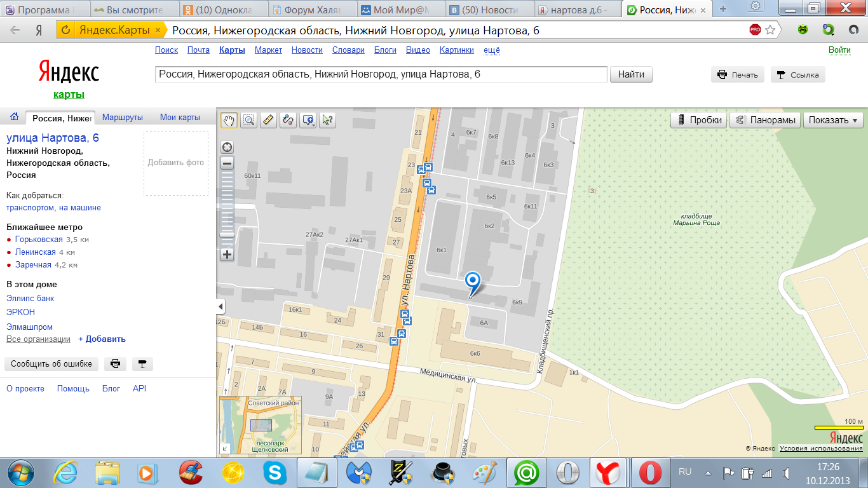Click the Яндекс logo
The height and width of the screenshot is (488, 868).
pos(69,72)
